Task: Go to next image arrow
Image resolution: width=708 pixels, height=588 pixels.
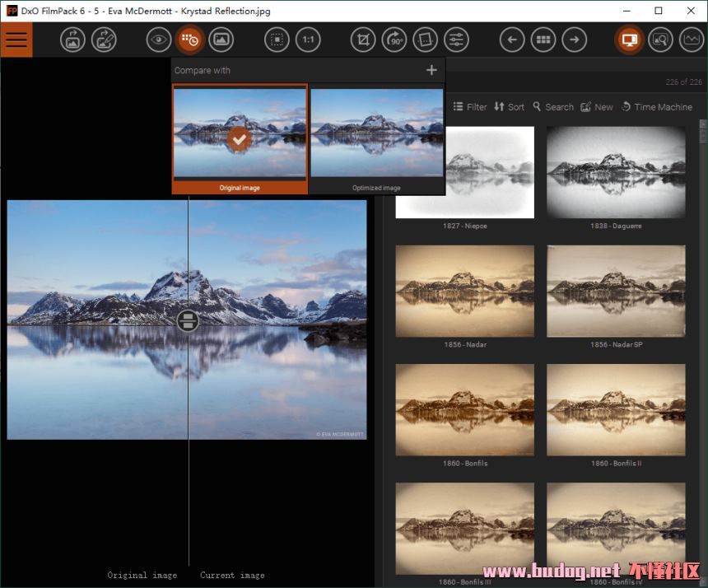Action: pos(574,40)
